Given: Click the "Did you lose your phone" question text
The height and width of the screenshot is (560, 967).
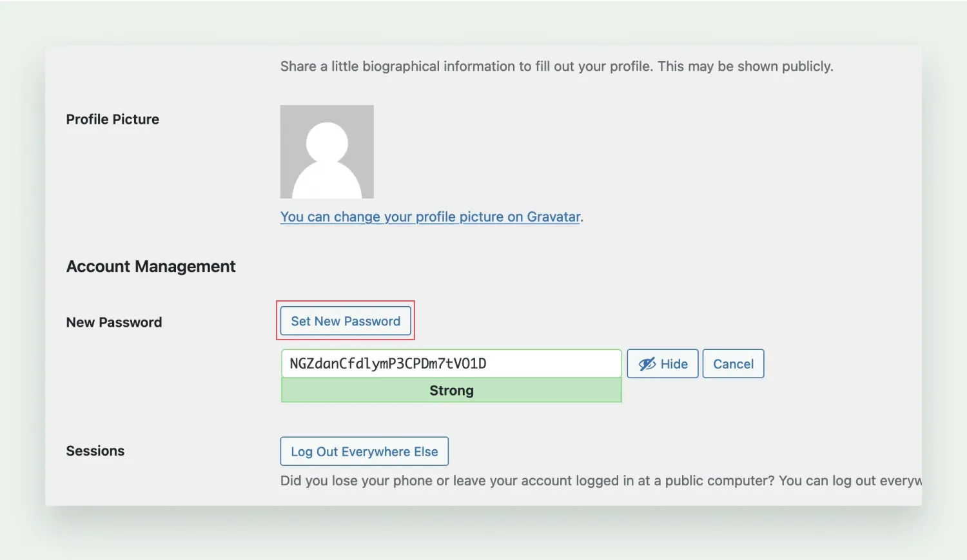Looking at the screenshot, I should coord(527,481).
